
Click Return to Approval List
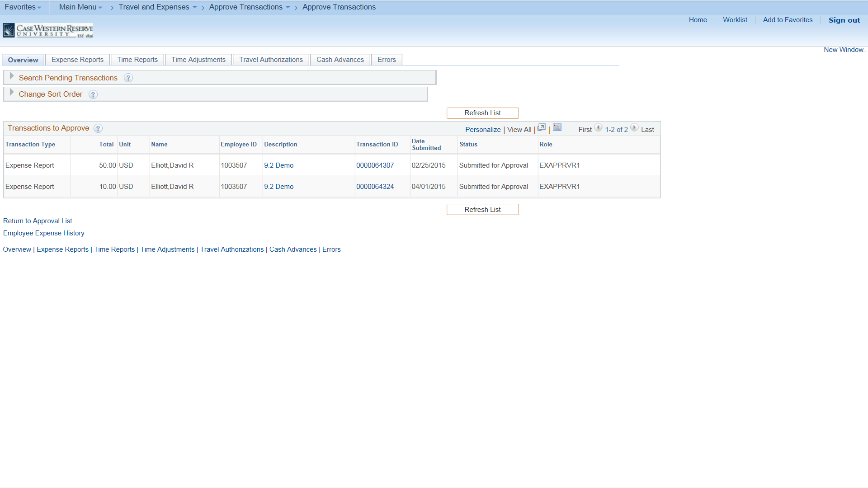38,221
